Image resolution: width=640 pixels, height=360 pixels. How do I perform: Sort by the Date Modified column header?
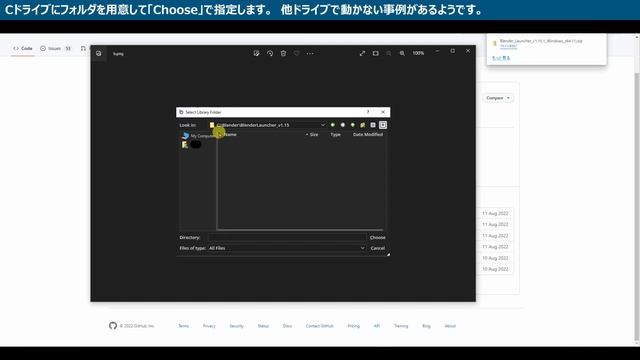click(x=368, y=134)
